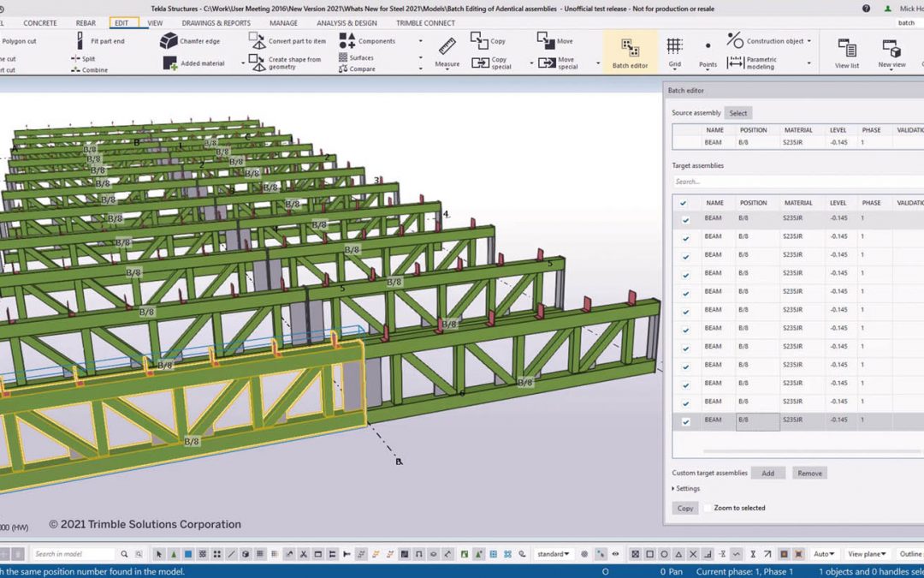The height and width of the screenshot is (578, 924).
Task: Toggle Snap to midpoints triangle switch
Action: [x=678, y=554]
